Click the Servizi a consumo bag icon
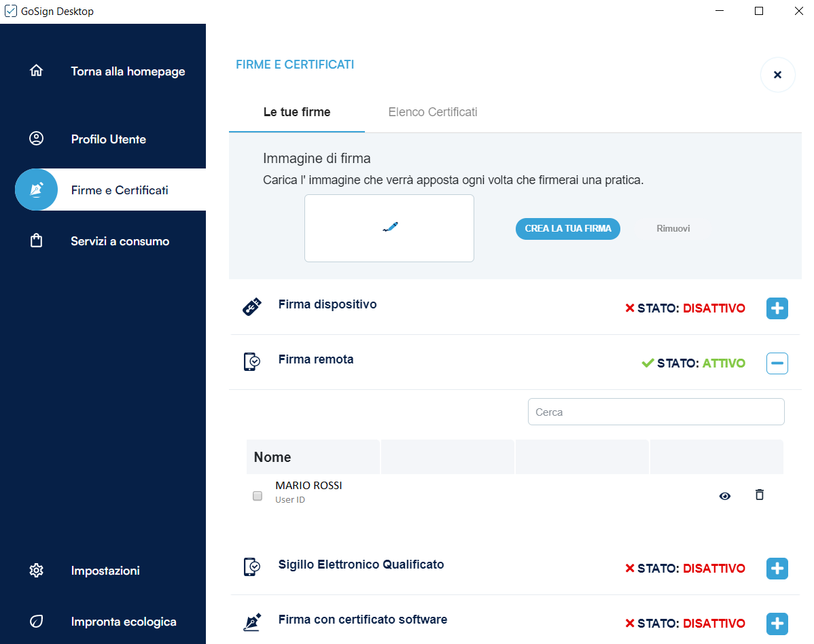Screen dimensions: 814x644 pos(37,240)
